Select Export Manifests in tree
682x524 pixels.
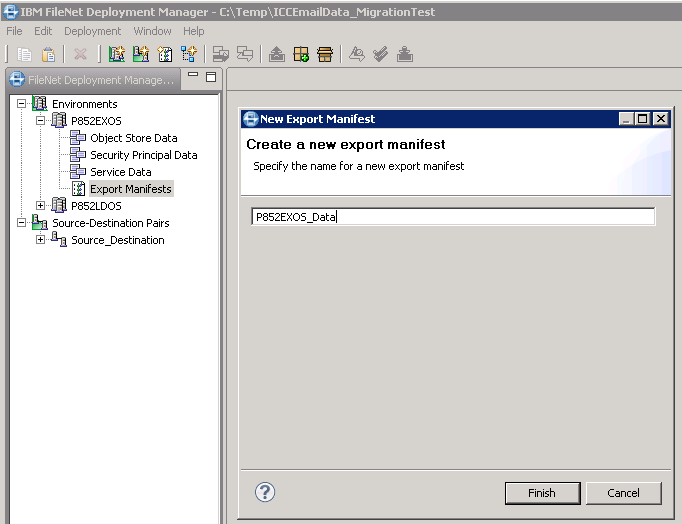[x=131, y=189]
